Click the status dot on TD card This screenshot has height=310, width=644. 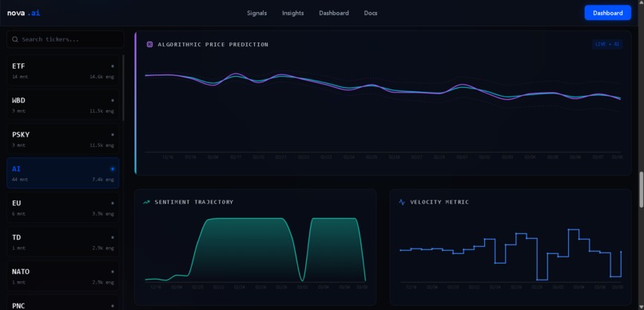pos(113,237)
